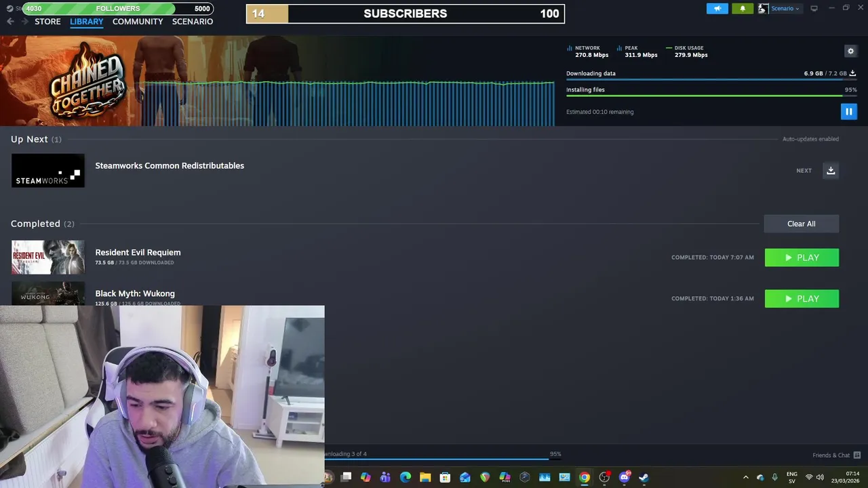This screenshot has height=488, width=868.
Task: Show hidden system tray icons
Action: click(745, 477)
